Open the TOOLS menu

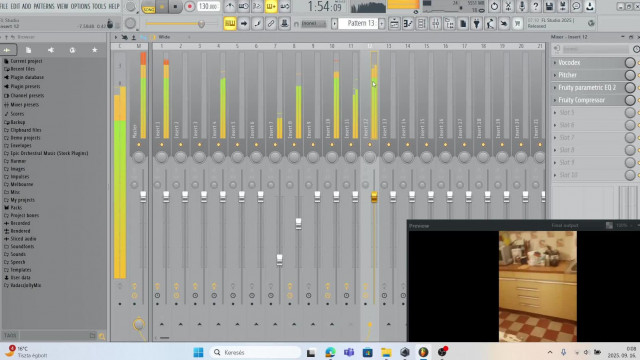(x=99, y=6)
